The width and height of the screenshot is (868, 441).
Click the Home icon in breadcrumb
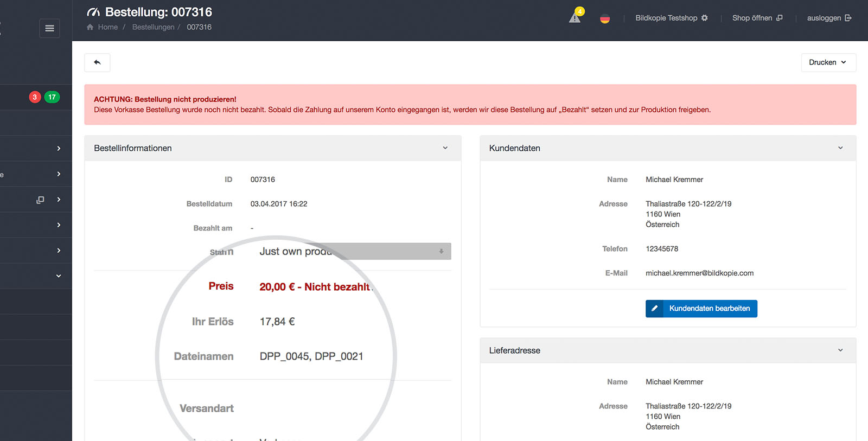pos(90,27)
